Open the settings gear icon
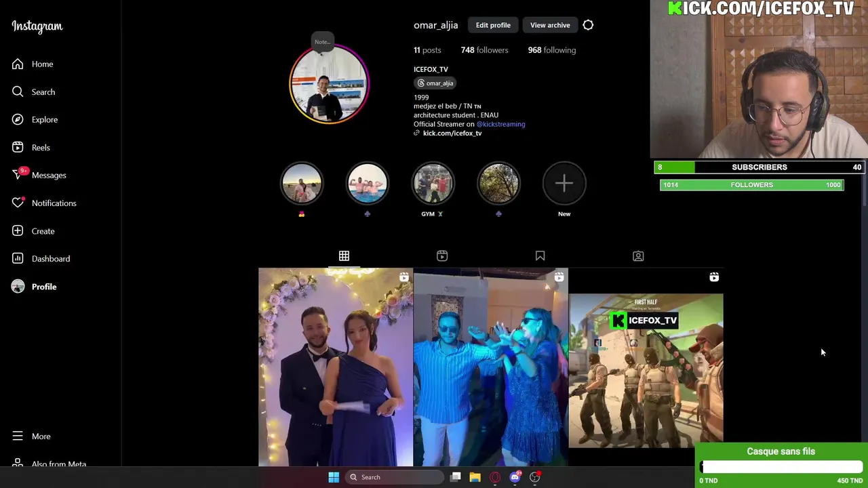Viewport: 868px width, 488px height. [588, 25]
